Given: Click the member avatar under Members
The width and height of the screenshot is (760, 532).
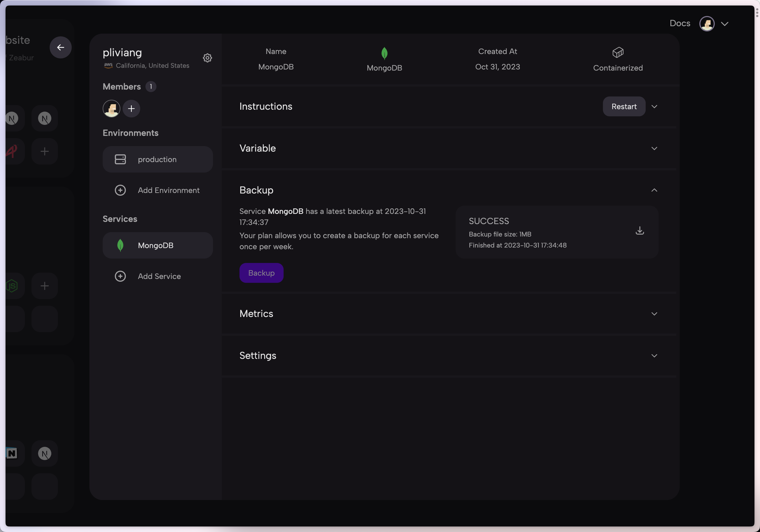Looking at the screenshot, I should pyautogui.click(x=111, y=109).
